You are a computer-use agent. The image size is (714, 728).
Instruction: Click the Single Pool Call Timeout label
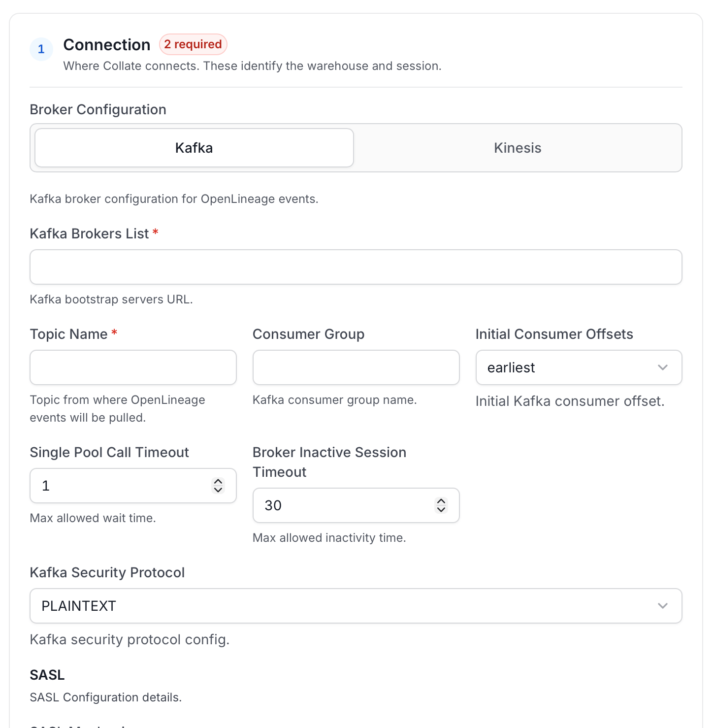[109, 452]
